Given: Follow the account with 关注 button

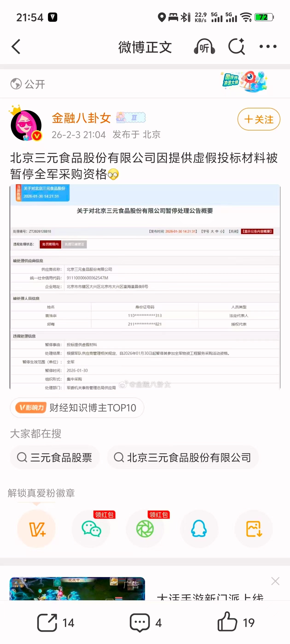Looking at the screenshot, I should tap(259, 119).
